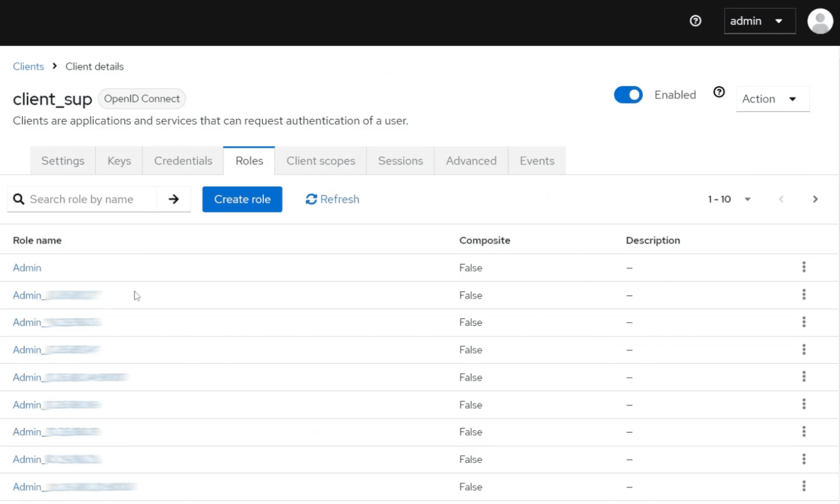The image size is (840, 504).
Task: Switch to the Advanced tab
Action: [471, 161]
